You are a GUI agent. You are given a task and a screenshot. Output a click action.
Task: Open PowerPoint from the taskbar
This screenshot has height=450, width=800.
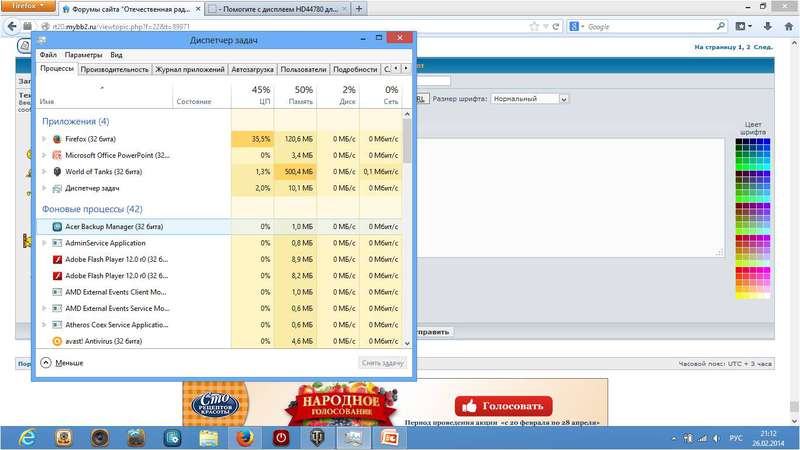(389, 438)
